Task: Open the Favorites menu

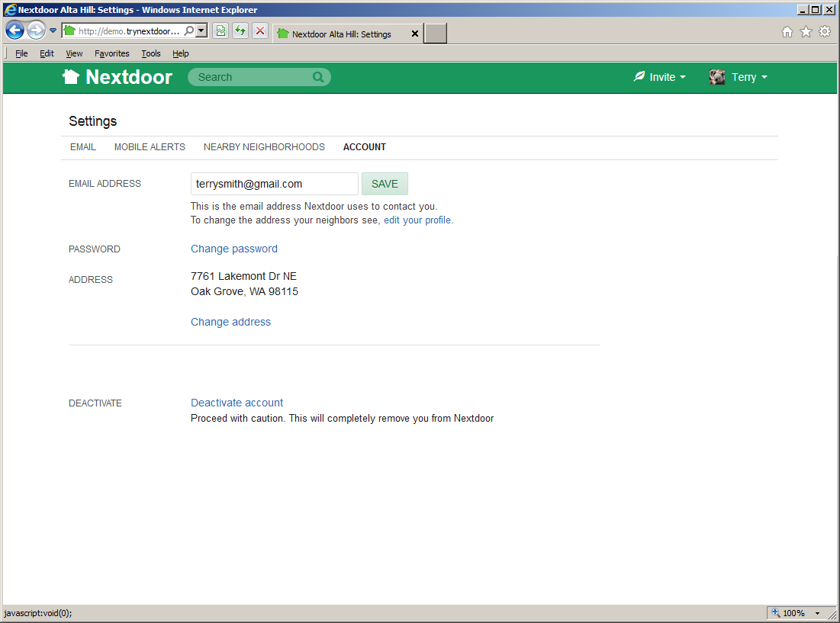Action: (111, 53)
